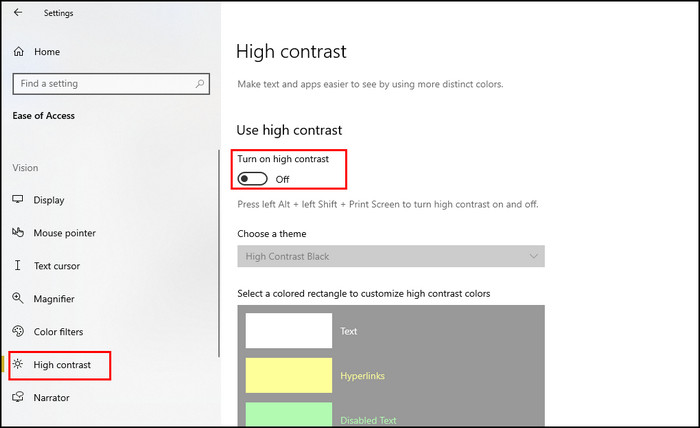Open Display settings page

pyautogui.click(x=49, y=200)
